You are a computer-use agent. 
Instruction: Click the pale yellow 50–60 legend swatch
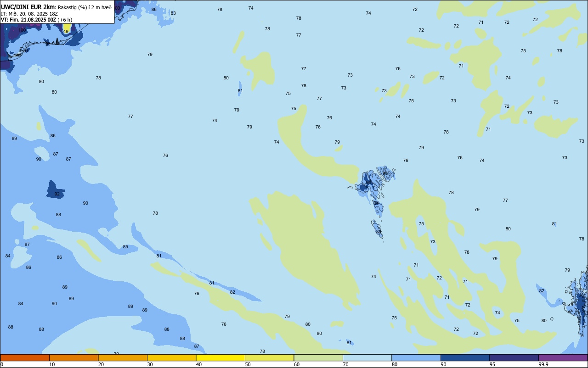269,357
